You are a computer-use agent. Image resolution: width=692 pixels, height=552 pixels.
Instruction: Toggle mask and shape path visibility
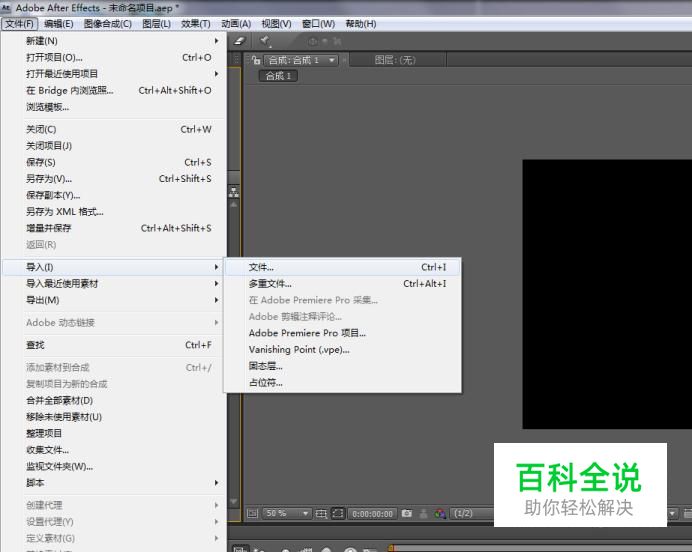(x=338, y=513)
